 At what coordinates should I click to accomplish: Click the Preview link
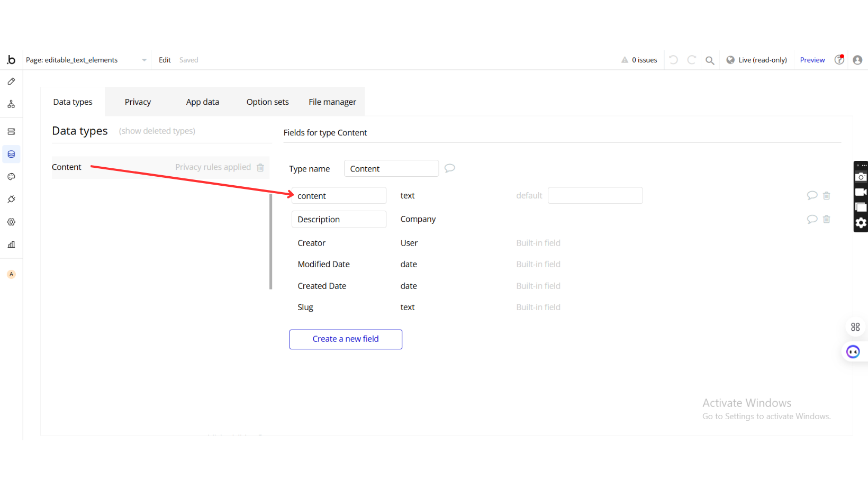click(x=812, y=60)
